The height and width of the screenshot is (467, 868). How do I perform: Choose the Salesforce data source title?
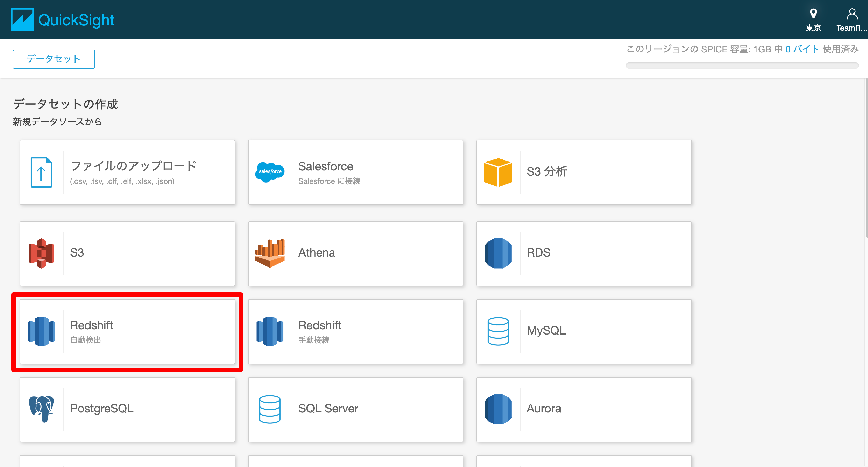[x=325, y=166]
